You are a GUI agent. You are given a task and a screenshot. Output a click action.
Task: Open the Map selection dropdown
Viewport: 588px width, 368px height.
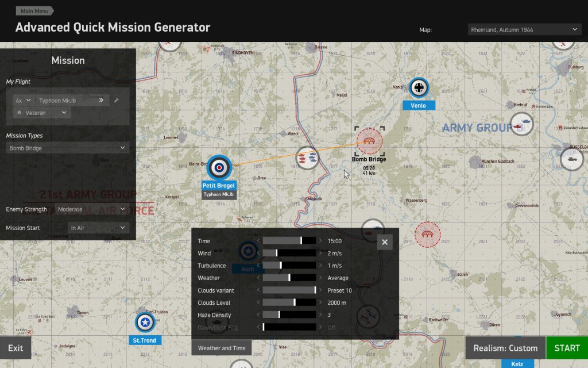[525, 30]
